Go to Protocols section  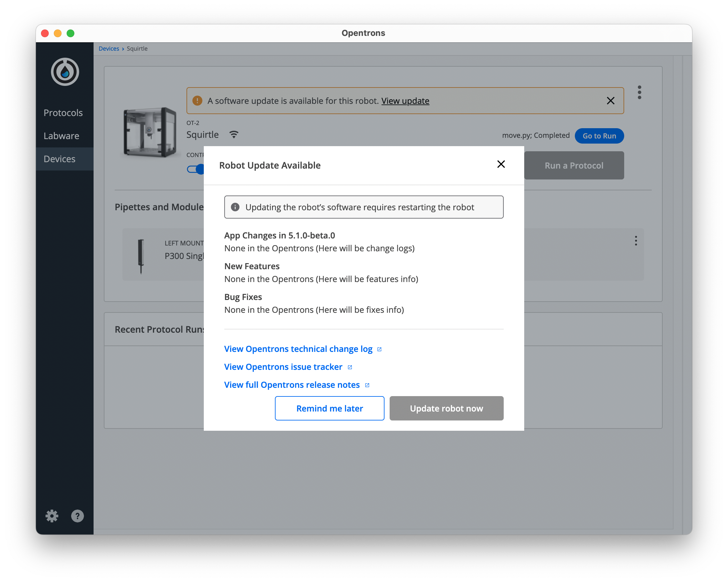pos(63,112)
